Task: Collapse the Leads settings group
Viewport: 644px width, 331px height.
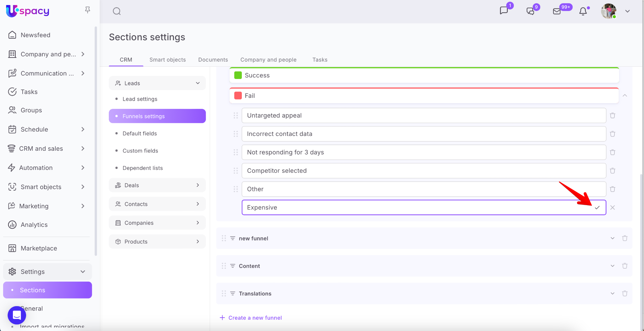Action: pos(197,83)
